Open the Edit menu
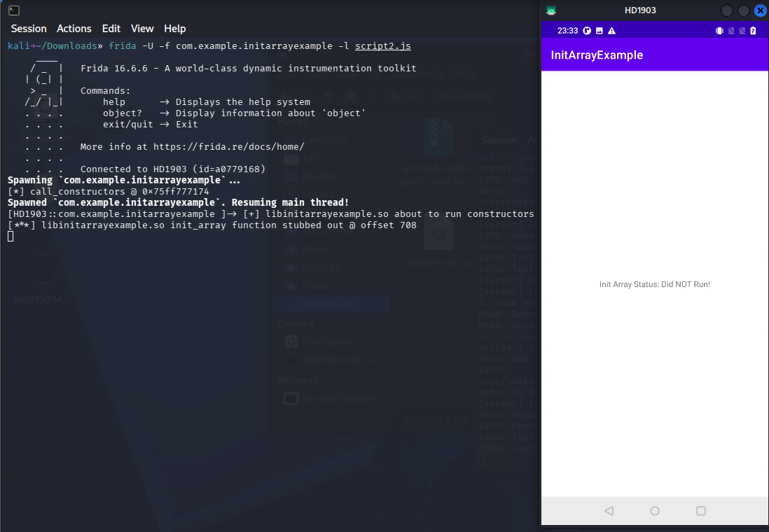Viewport: 769px width, 532px height. (111, 29)
